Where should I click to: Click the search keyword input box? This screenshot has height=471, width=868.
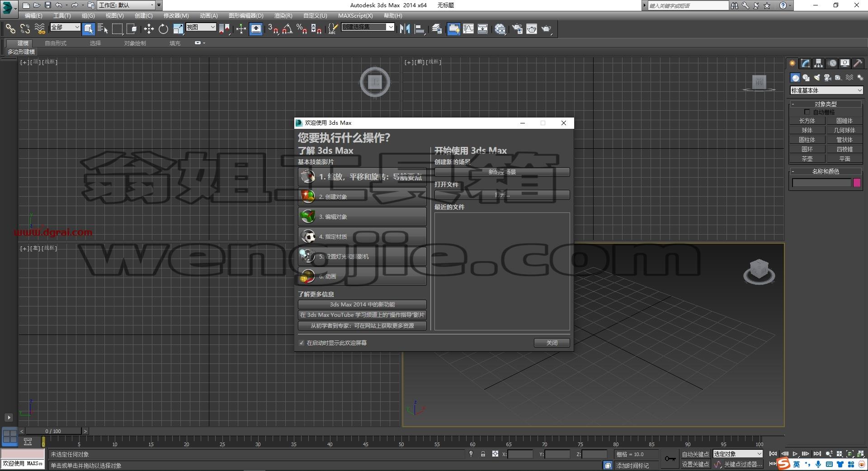click(688, 5)
